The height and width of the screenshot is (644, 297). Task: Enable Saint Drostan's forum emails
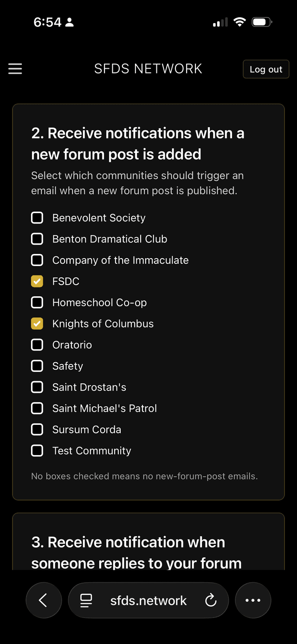37,387
